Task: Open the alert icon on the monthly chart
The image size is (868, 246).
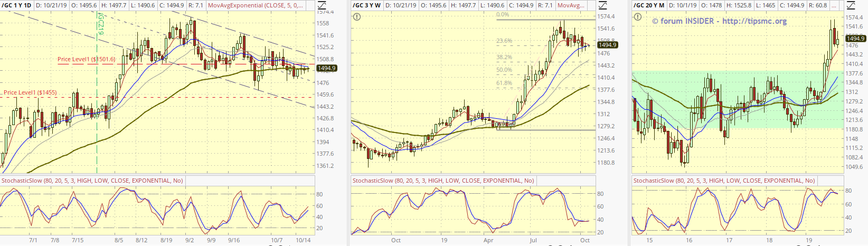Action: [x=638, y=17]
